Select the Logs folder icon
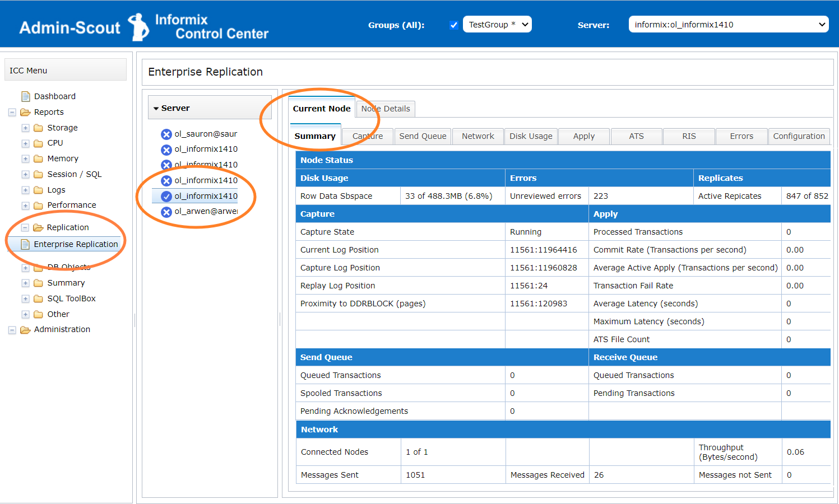Image resolution: width=839 pixels, height=504 pixels. click(38, 190)
